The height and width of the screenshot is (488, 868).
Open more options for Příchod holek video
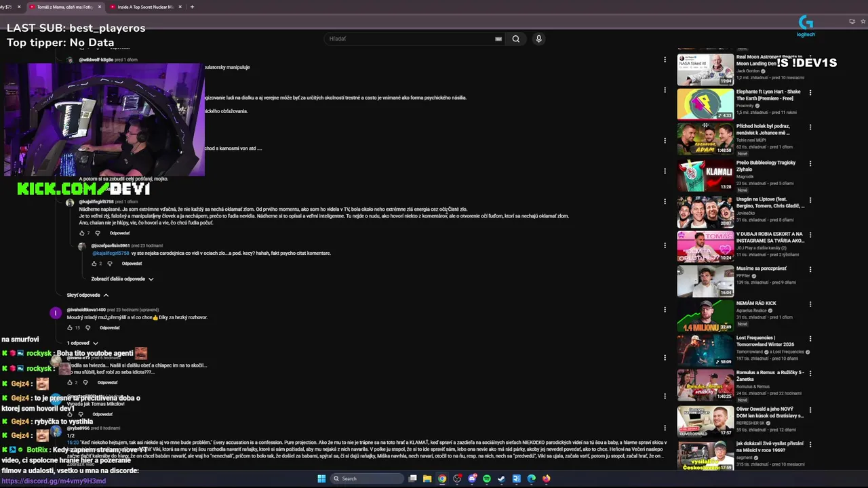(x=810, y=127)
